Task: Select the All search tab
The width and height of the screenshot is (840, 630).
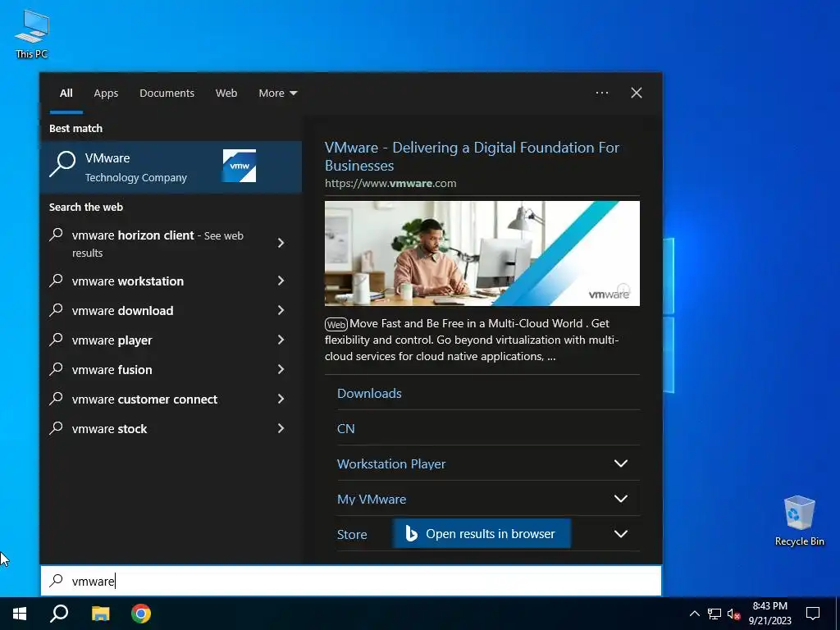Action: pyautogui.click(x=66, y=94)
